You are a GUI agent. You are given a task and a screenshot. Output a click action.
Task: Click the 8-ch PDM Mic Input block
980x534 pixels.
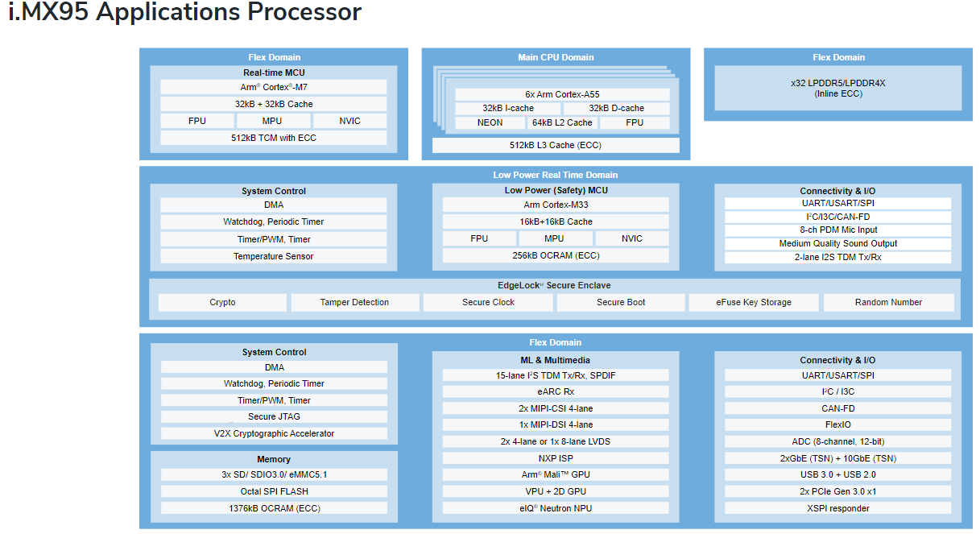coord(837,230)
